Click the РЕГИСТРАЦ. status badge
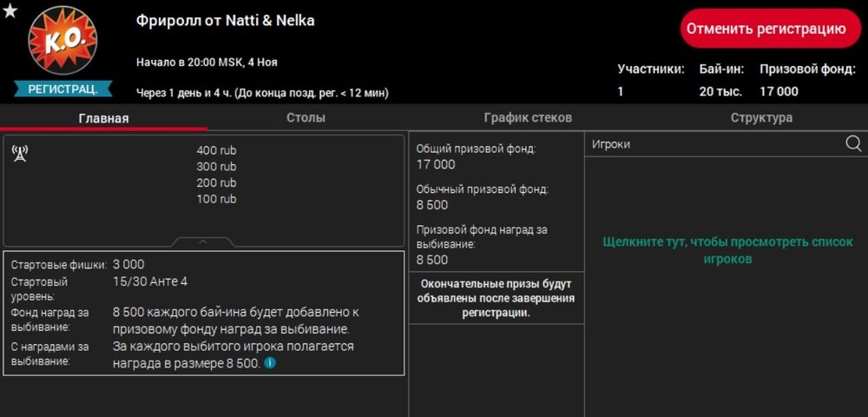Image resolution: width=868 pixels, height=417 pixels. tap(62, 89)
